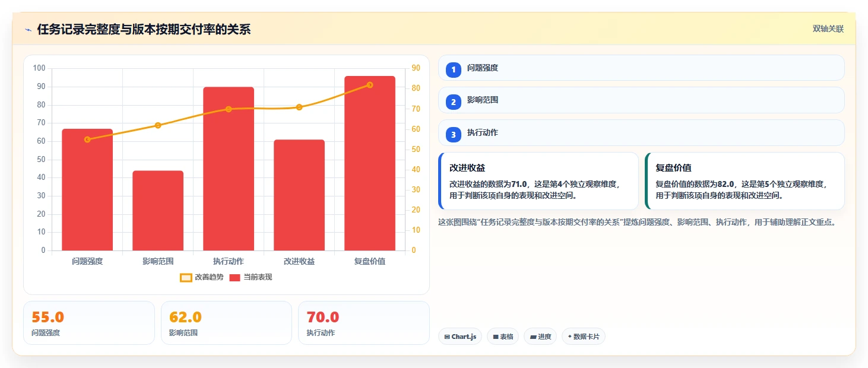
Task: Click the 改进收益 x-axis label
Action: 299,261
